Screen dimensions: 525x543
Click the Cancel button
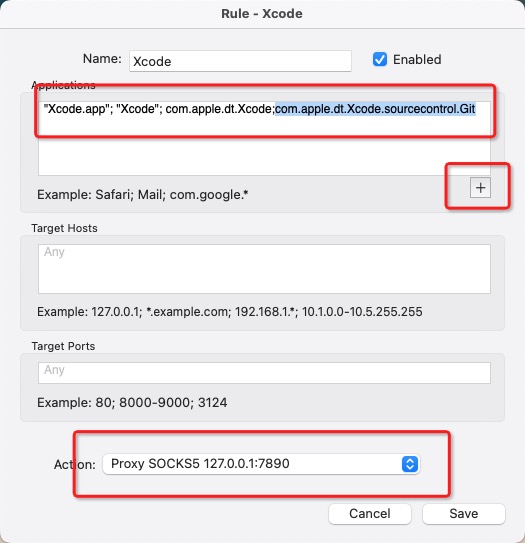click(370, 514)
